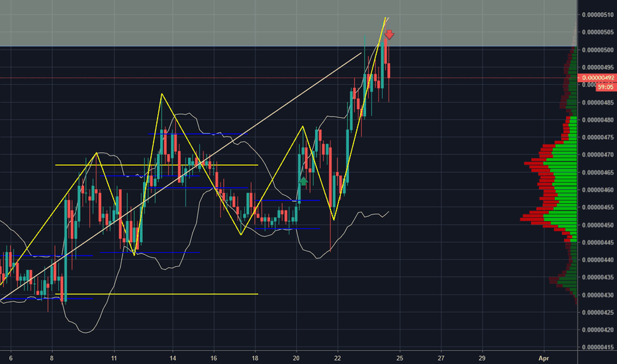Click price axis label 0.00000460

click(x=598, y=190)
